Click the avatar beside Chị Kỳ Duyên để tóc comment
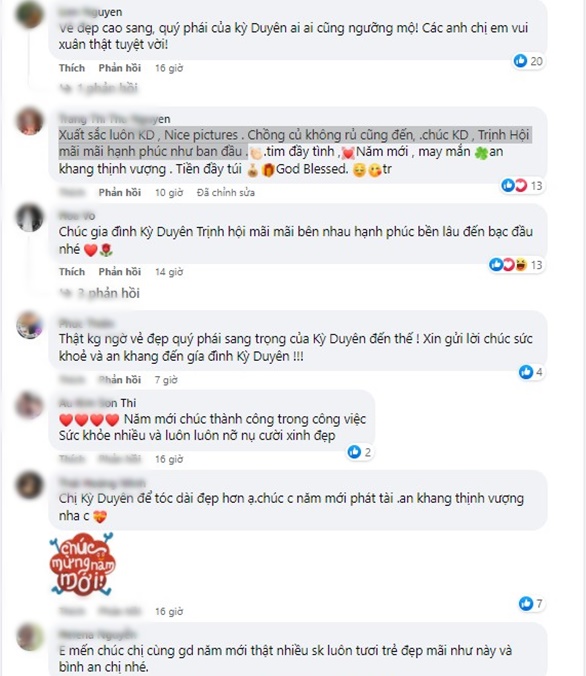This screenshot has width=586, height=676. tap(29, 485)
